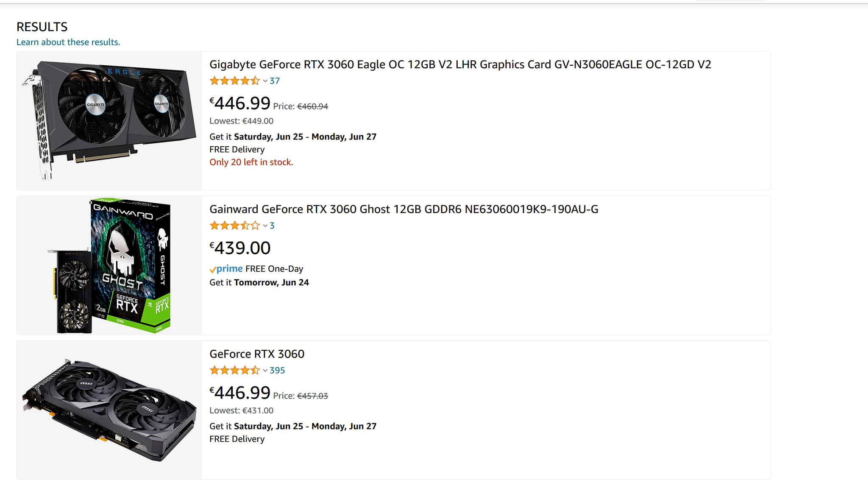This screenshot has height=480, width=868.
Task: Open Gainward GeForce RTX 3060 Ghost title link
Action: (x=403, y=209)
